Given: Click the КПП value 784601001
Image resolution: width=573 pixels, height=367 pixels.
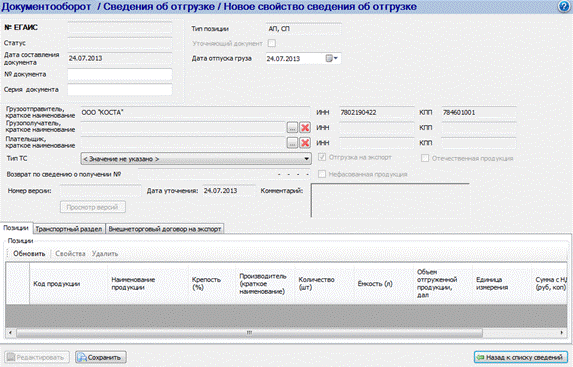Looking at the screenshot, I should click(479, 112).
